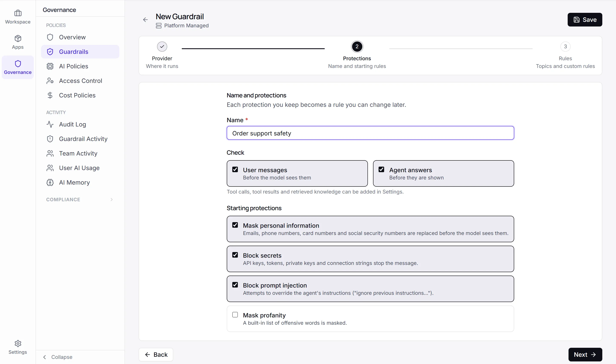Click the Overview shield icon

point(50,37)
